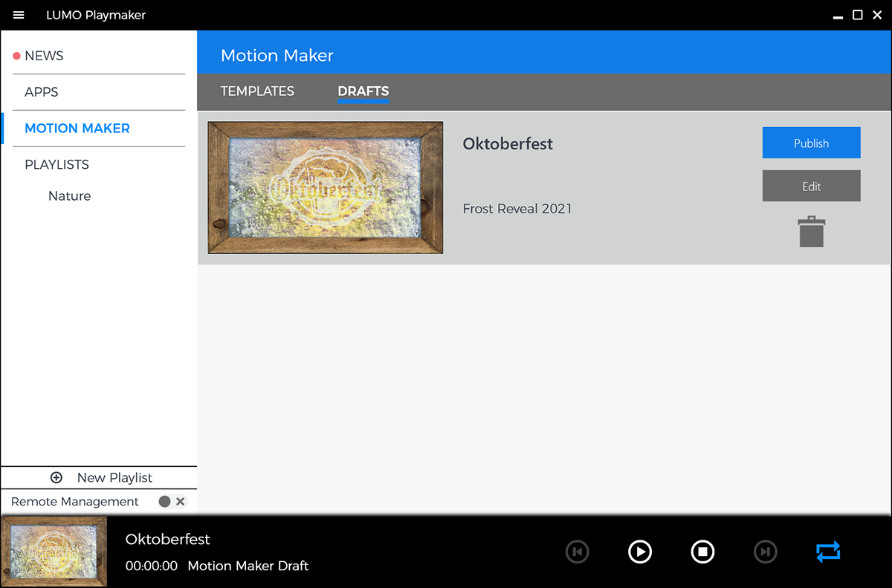Image resolution: width=892 pixels, height=588 pixels.
Task: Edit the Oktoberfest draft
Action: point(811,186)
